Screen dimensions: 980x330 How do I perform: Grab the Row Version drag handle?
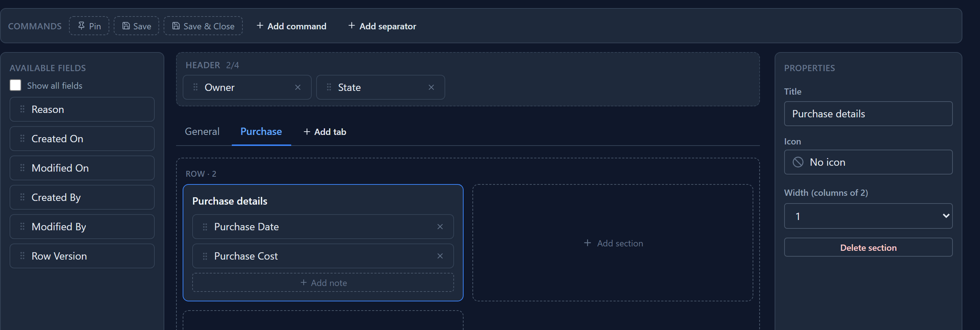22,256
